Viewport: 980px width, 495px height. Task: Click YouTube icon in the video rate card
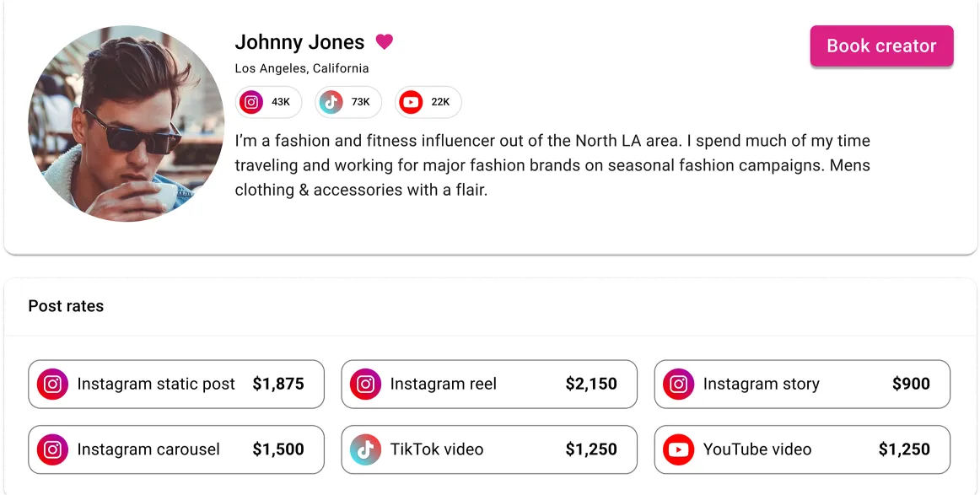coord(679,449)
